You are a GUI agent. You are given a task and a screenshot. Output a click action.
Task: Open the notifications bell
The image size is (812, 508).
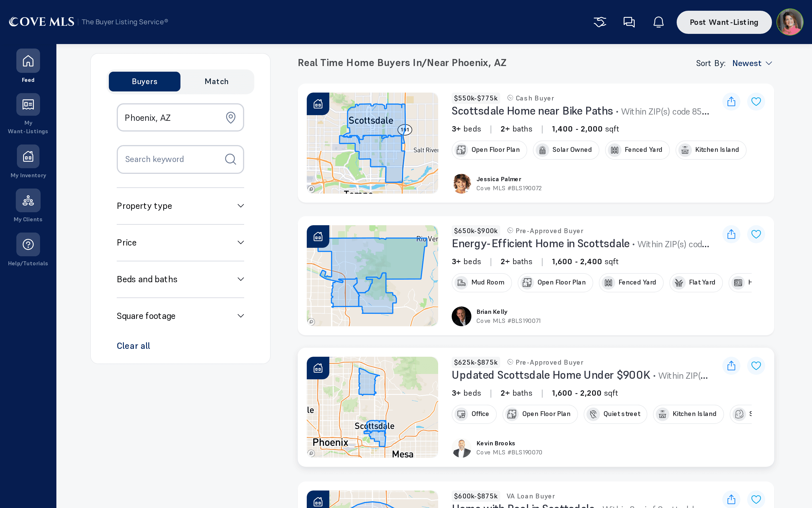(x=658, y=22)
